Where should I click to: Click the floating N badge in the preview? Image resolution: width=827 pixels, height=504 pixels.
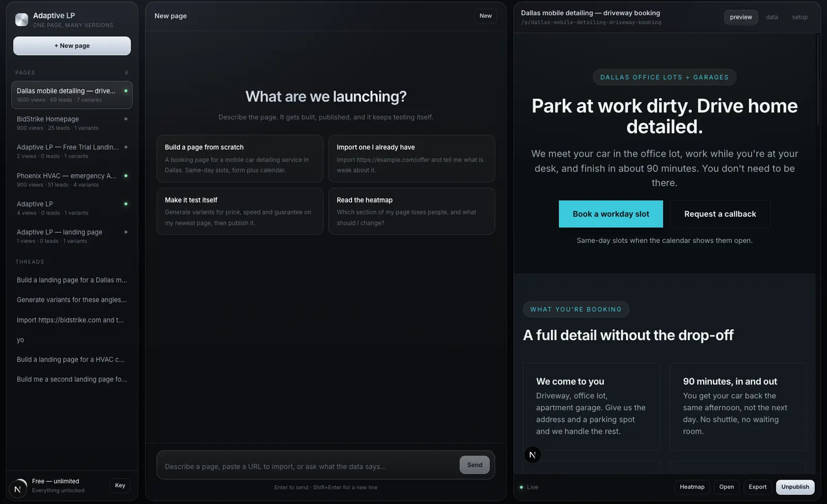tap(532, 455)
